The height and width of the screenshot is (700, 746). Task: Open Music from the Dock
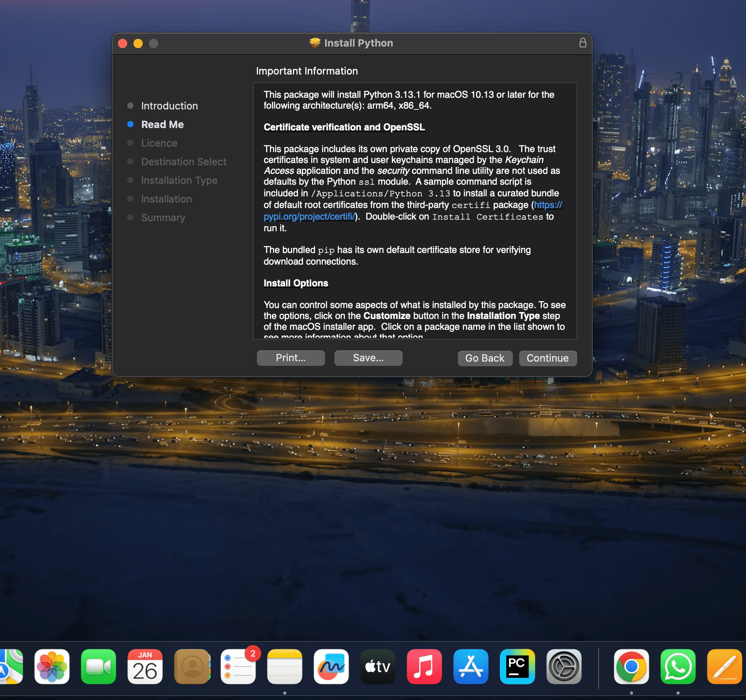(x=424, y=667)
